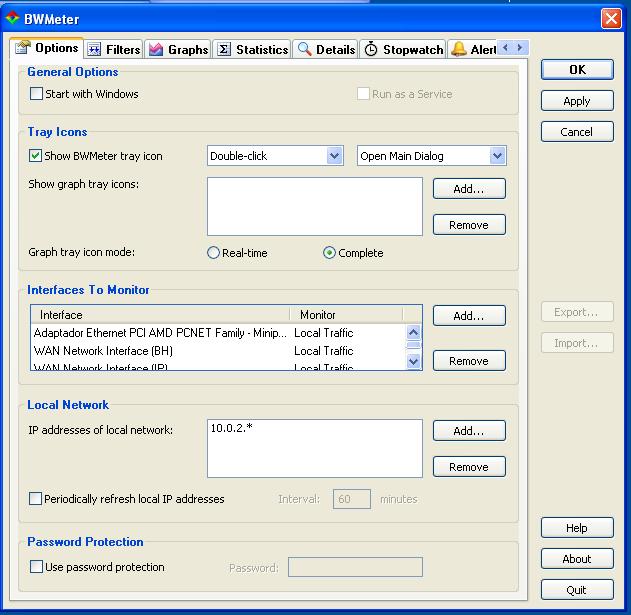Click the Interval minutes input field
631x615 pixels.
pos(352,499)
